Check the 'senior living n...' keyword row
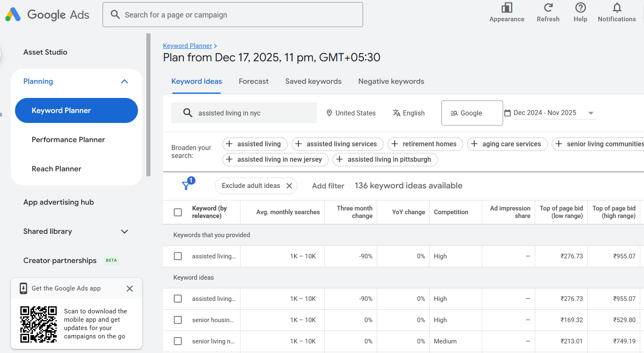644x353 pixels. (x=178, y=341)
